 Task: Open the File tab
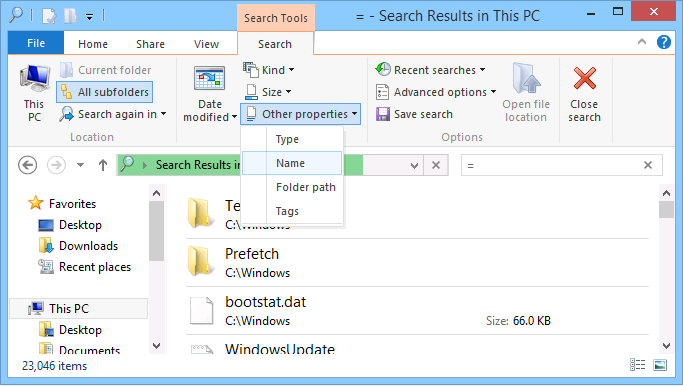pos(36,43)
